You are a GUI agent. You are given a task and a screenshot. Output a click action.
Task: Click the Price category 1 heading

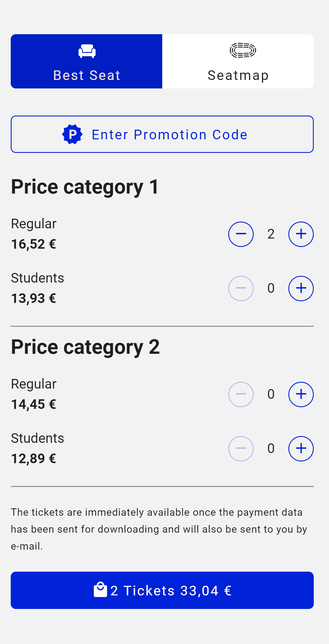tap(85, 187)
